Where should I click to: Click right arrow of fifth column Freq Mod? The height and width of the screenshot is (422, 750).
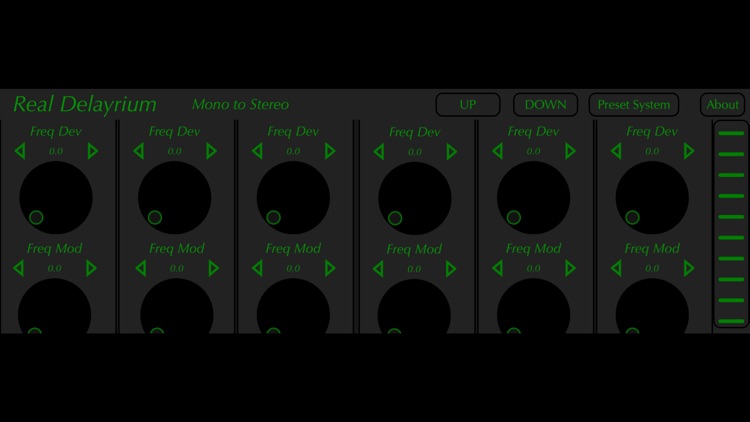(x=570, y=268)
